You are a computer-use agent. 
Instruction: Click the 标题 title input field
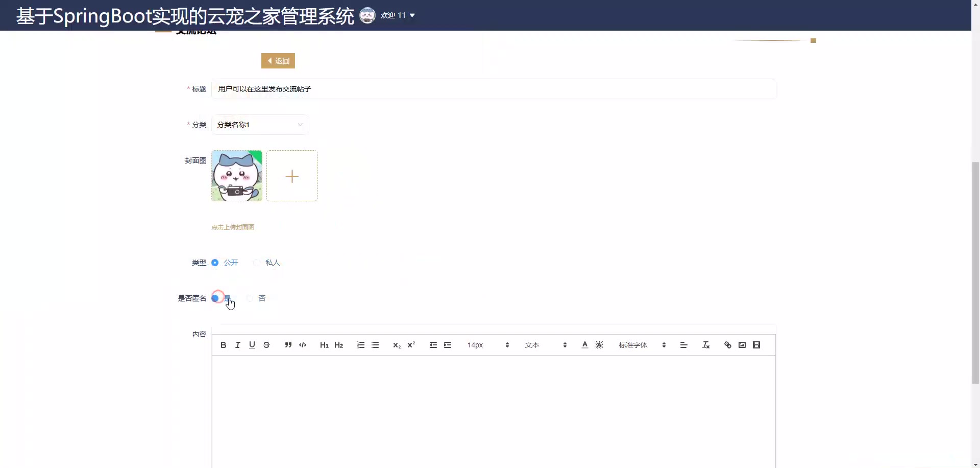coord(494,89)
